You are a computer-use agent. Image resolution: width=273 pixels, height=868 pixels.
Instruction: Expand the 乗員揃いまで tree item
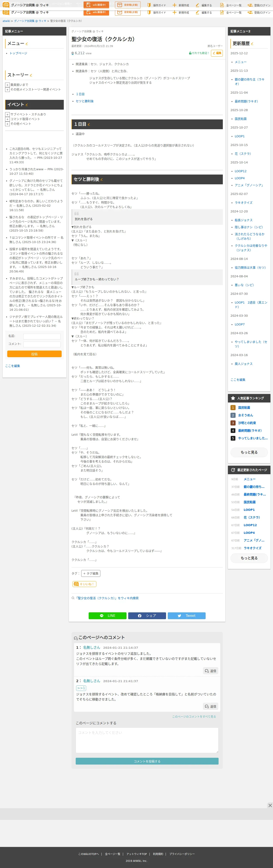pyautogui.click(x=7, y=85)
